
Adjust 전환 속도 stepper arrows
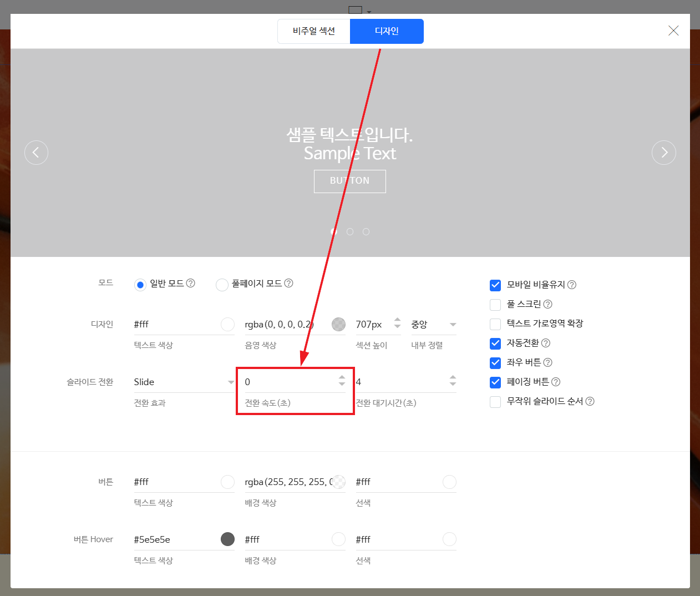tap(342, 380)
